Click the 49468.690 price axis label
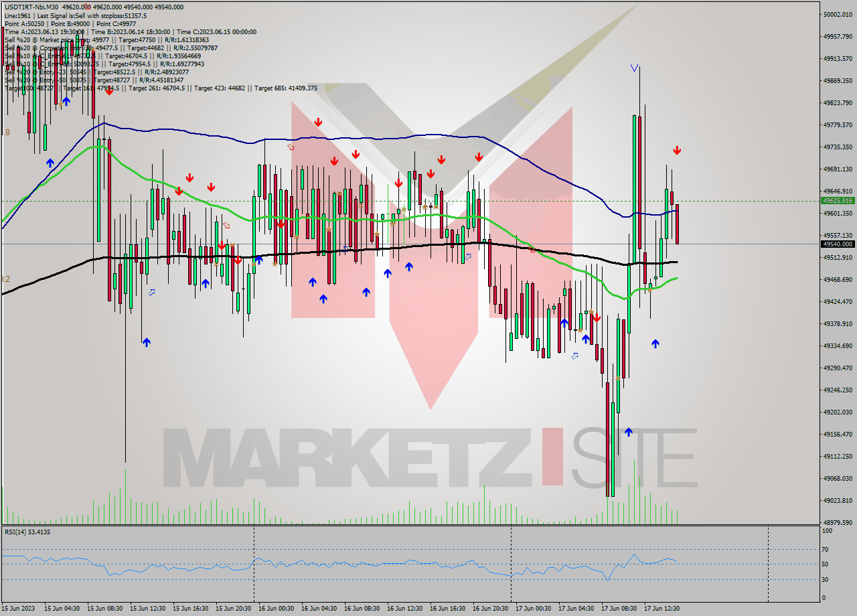 [x=839, y=279]
